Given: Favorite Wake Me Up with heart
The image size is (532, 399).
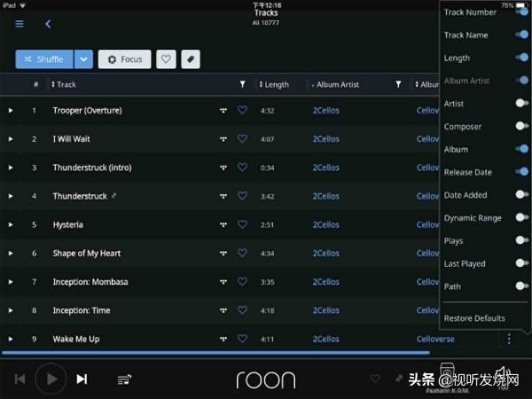Looking at the screenshot, I should [242, 339].
